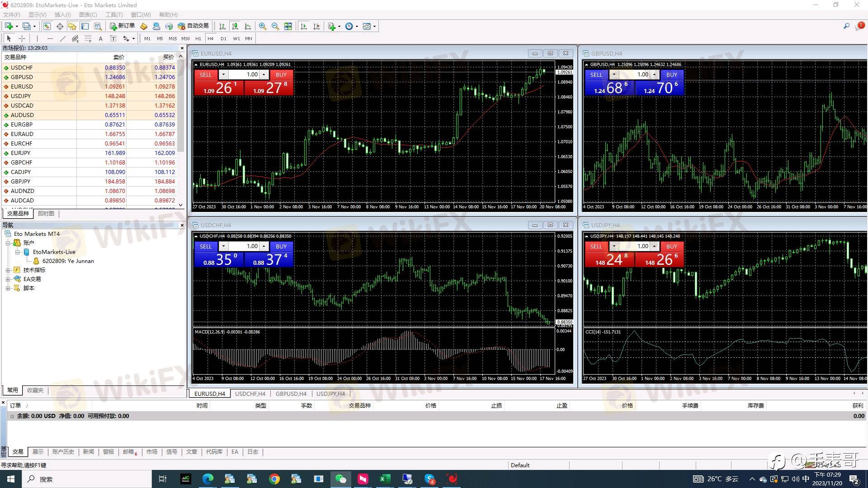Click SELL on the USDCHF chart
Screen dimensions: 868x488
[206, 247]
